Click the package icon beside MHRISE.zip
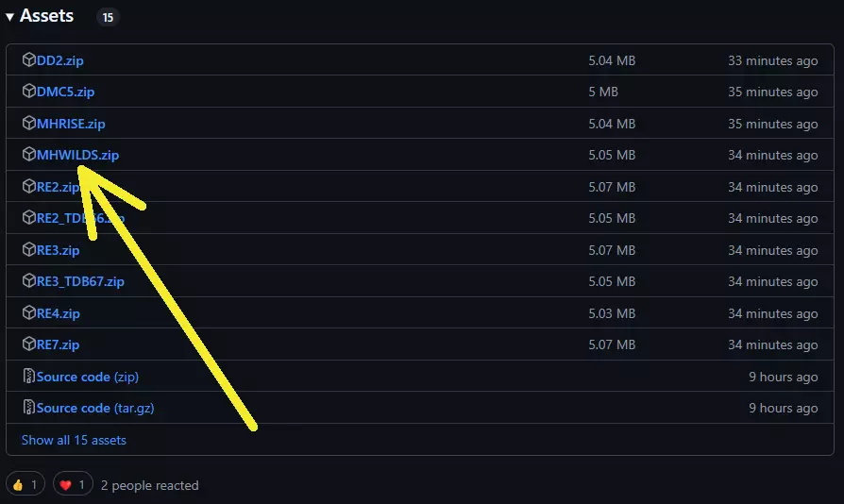844x504 pixels. [28, 124]
